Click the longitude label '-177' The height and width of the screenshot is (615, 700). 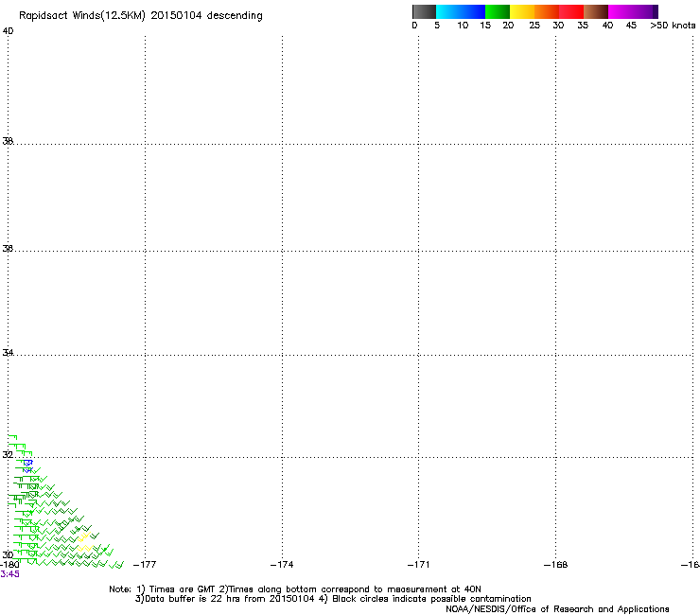click(x=145, y=565)
